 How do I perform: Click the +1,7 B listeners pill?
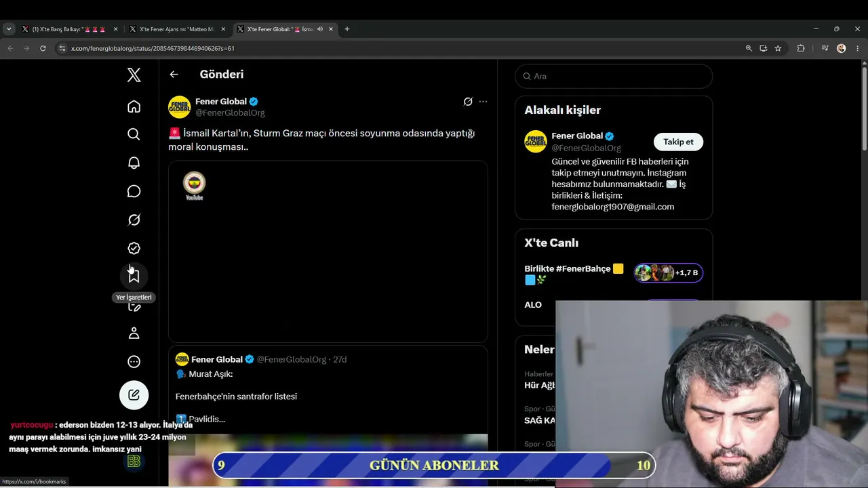tap(669, 272)
